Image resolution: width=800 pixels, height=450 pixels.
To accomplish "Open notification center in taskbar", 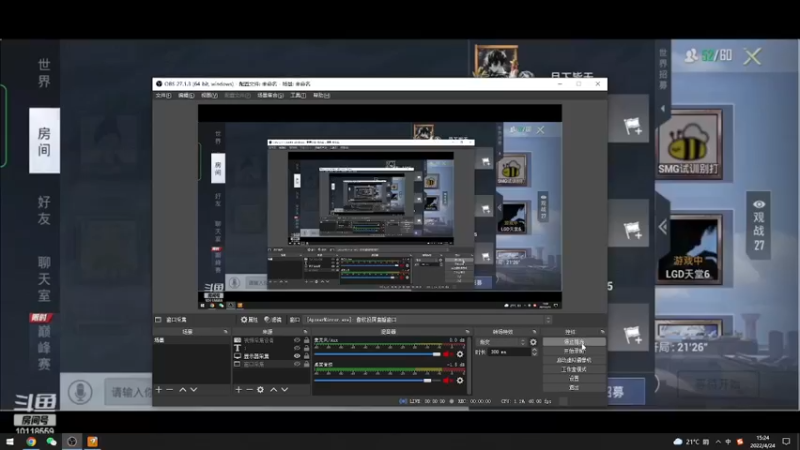I will click(x=786, y=441).
